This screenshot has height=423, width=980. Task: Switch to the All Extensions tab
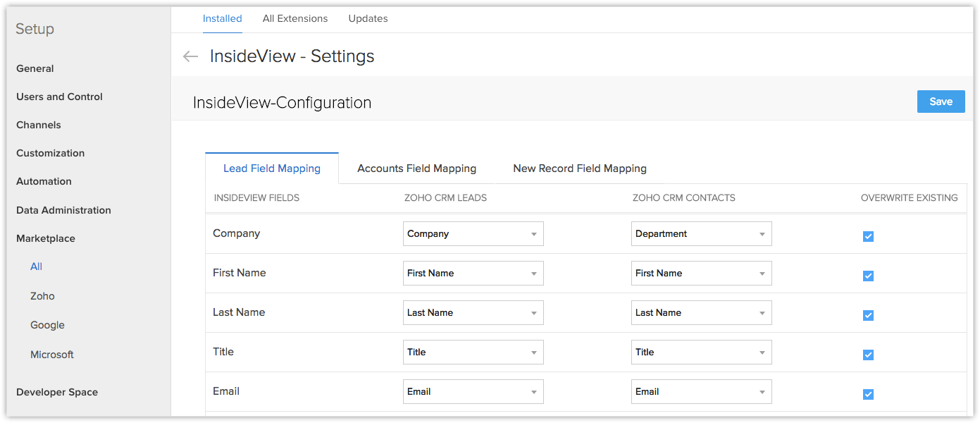[x=295, y=18]
